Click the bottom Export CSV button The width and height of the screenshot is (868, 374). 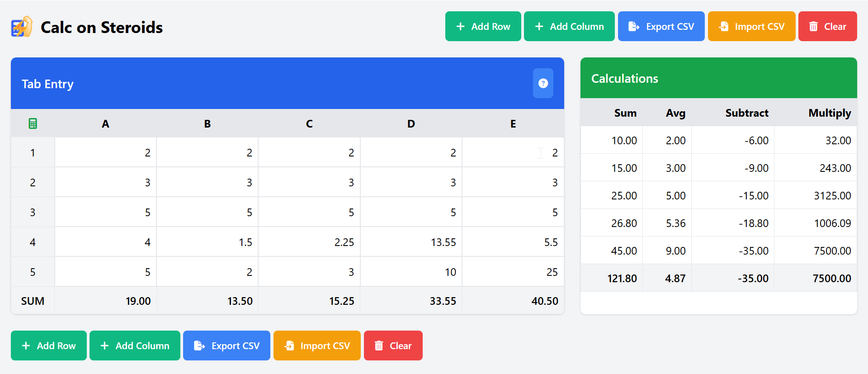(226, 346)
